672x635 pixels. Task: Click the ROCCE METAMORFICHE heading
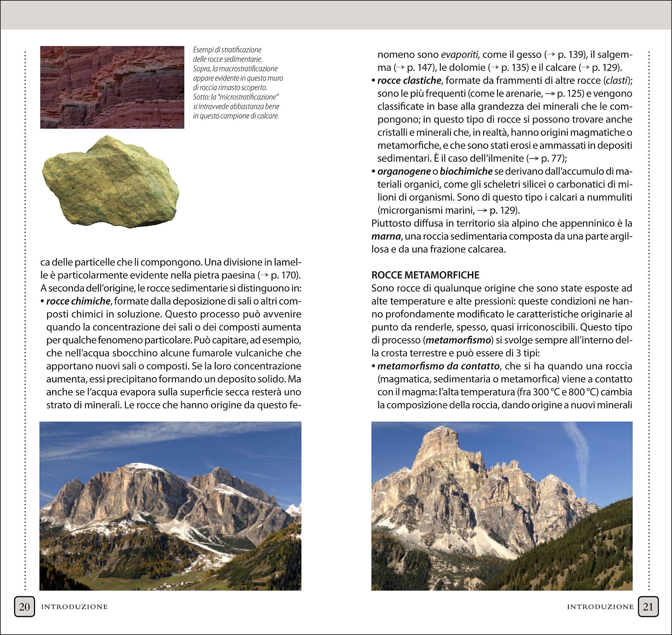click(x=425, y=275)
